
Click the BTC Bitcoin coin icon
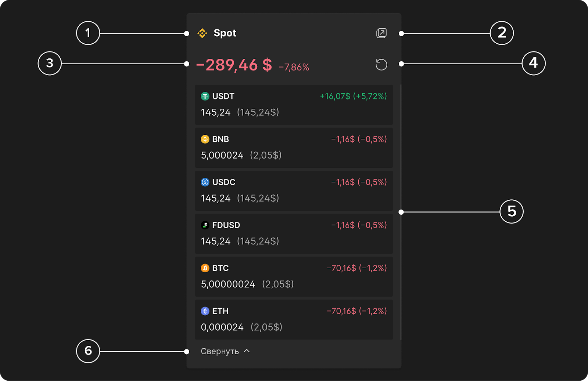tap(205, 268)
